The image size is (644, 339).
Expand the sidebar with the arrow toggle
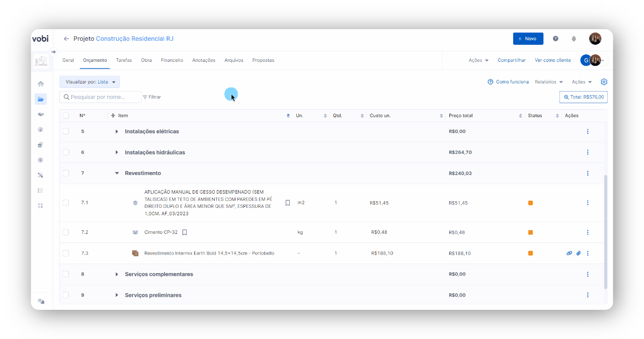53,52
